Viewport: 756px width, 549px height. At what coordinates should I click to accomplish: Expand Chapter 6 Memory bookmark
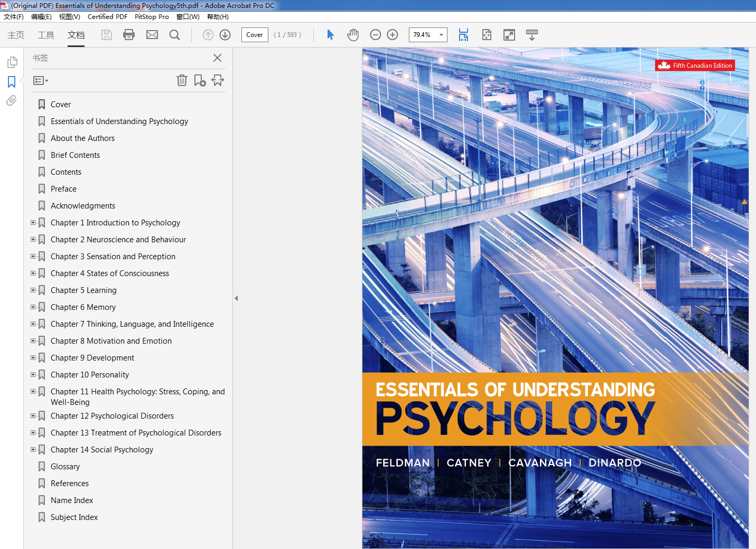33,307
